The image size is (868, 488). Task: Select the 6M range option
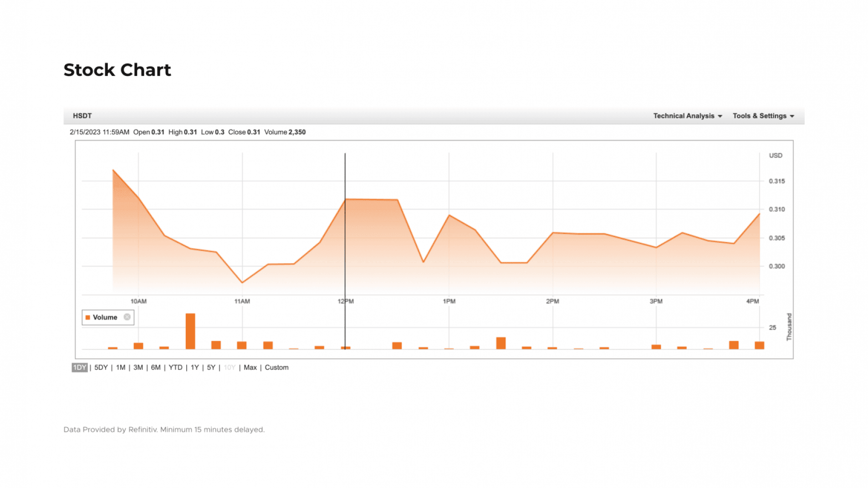pyautogui.click(x=156, y=367)
